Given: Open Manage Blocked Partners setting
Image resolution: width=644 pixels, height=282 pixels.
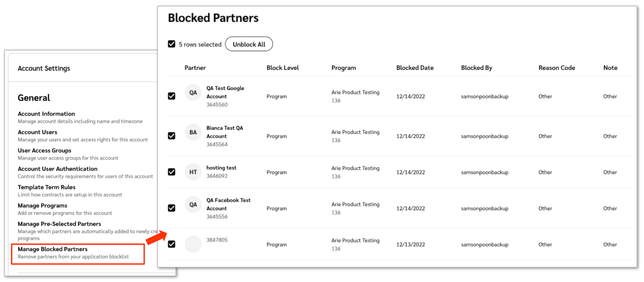Looking at the screenshot, I should pyautogui.click(x=52, y=249).
